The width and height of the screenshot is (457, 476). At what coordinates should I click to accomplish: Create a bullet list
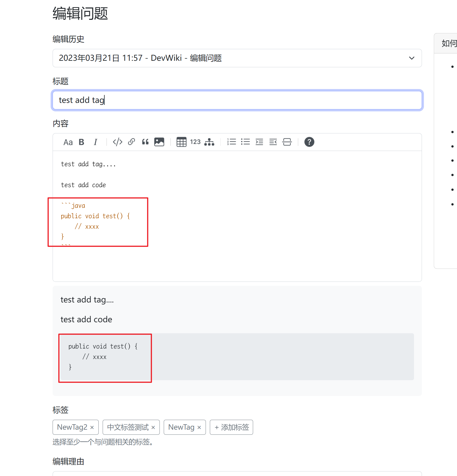(245, 142)
